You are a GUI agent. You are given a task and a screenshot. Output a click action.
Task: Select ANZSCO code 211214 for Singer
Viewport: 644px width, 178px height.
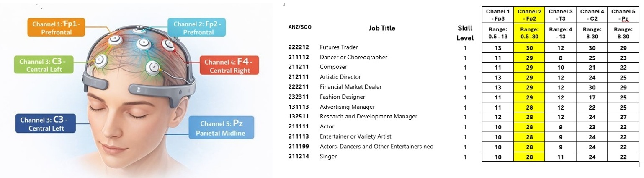click(x=298, y=157)
